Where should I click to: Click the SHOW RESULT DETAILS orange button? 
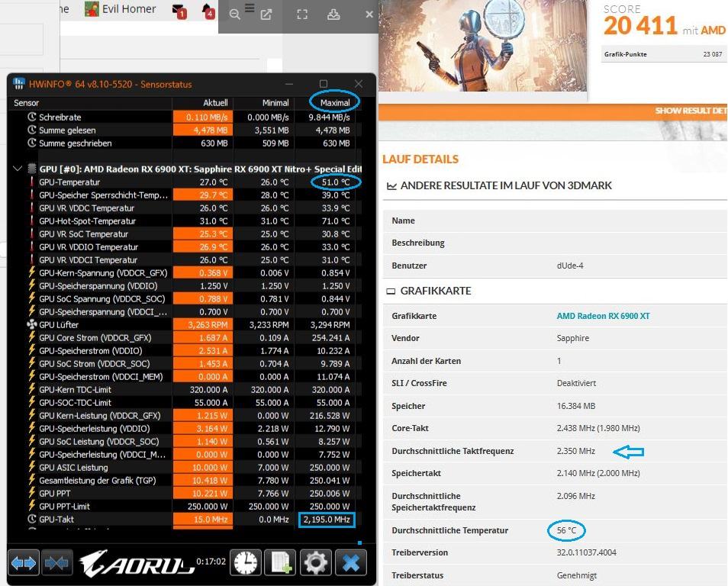point(691,111)
